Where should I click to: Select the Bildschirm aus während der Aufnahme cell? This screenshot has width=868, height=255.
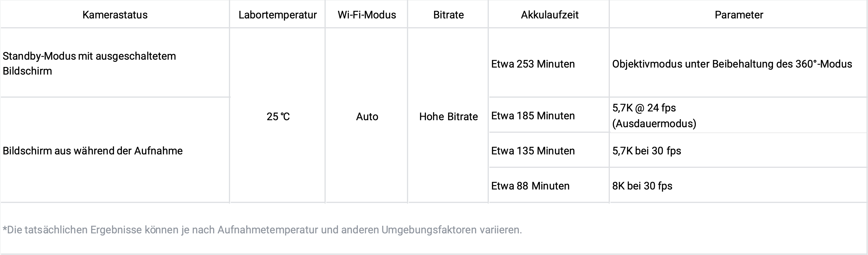coord(115,151)
